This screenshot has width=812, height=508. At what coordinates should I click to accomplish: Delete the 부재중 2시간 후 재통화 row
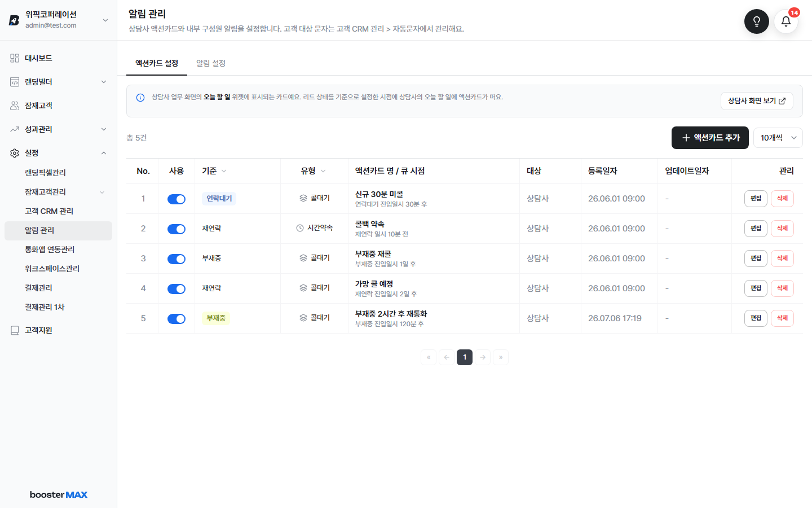coord(782,318)
